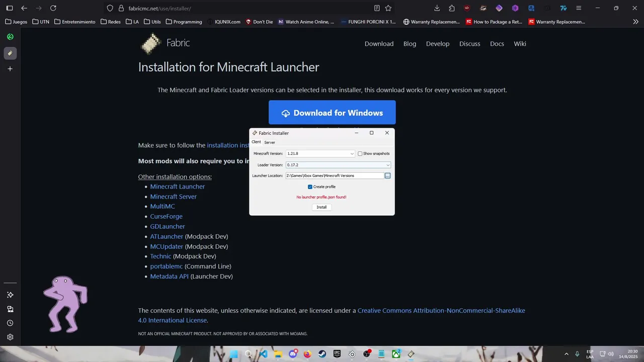The width and height of the screenshot is (644, 362).
Task: Open sidebar history clock icon
Action: click(10, 323)
